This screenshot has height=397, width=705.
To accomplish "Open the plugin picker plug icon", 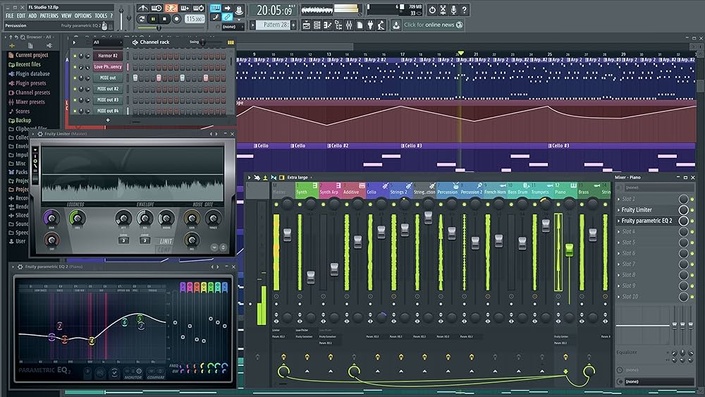I will (370, 25).
